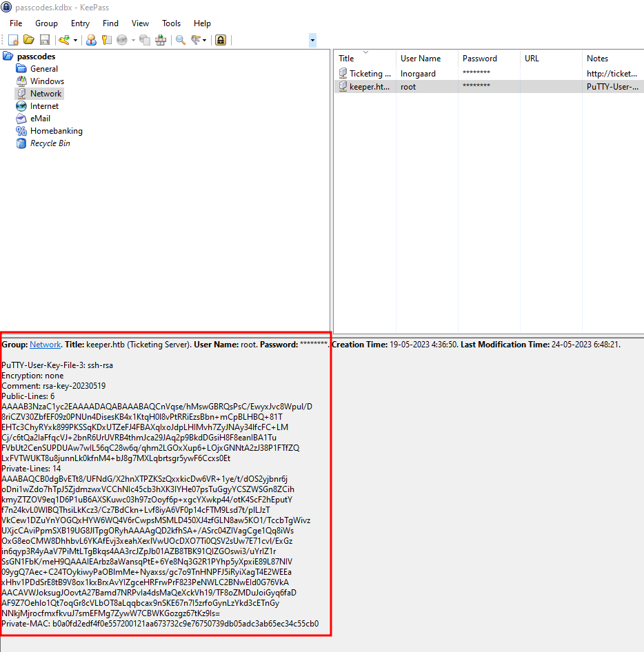Viewport: 644px width, 652px height.
Task: Click the Last Modification Time value
Action: [x=585, y=345]
